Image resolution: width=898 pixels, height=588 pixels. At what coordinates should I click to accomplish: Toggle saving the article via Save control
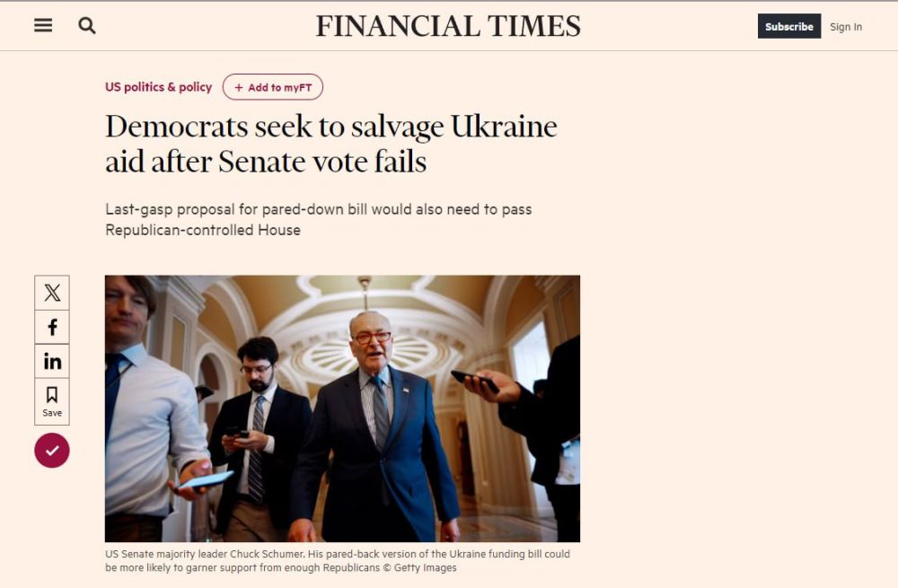point(51,400)
